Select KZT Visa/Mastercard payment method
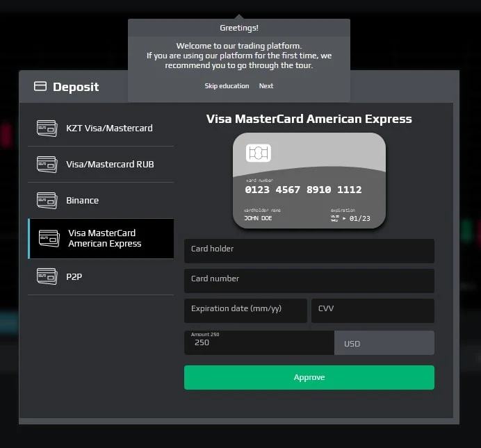Image resolution: width=481 pixels, height=448 pixels. 101,128
